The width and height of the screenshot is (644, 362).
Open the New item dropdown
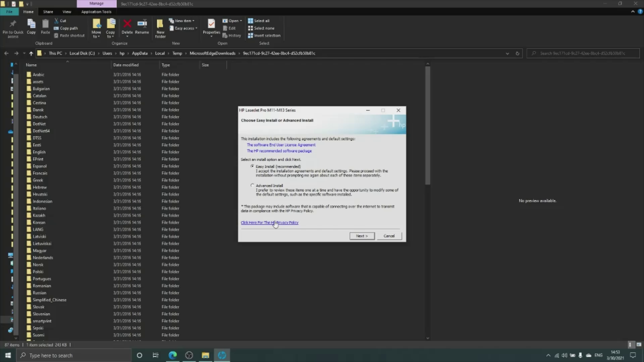(182, 21)
